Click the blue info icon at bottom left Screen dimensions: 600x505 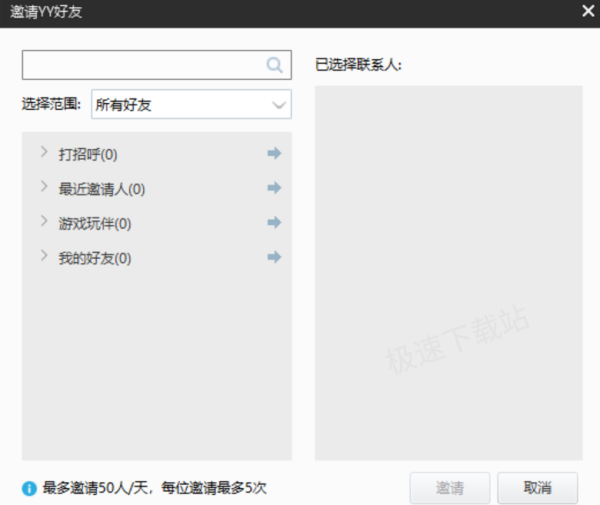(x=29, y=489)
